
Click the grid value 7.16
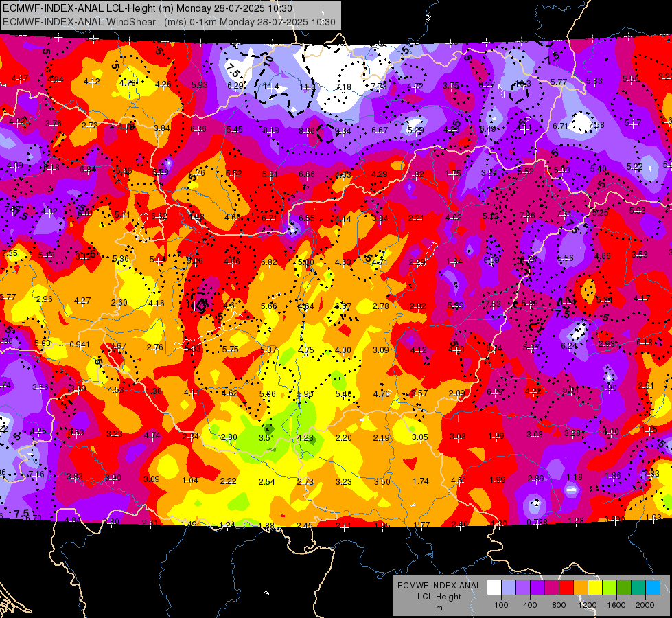(x=36, y=474)
